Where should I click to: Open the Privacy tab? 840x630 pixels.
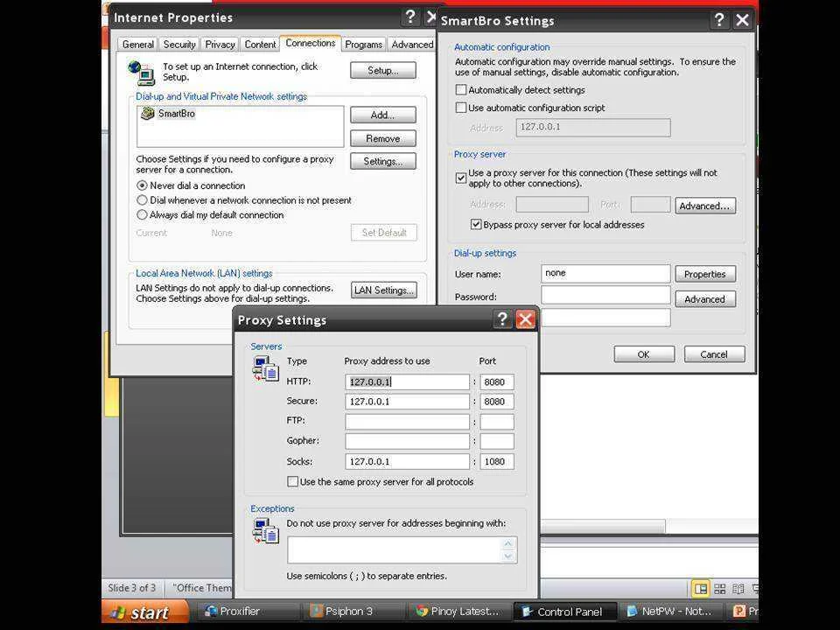point(220,45)
